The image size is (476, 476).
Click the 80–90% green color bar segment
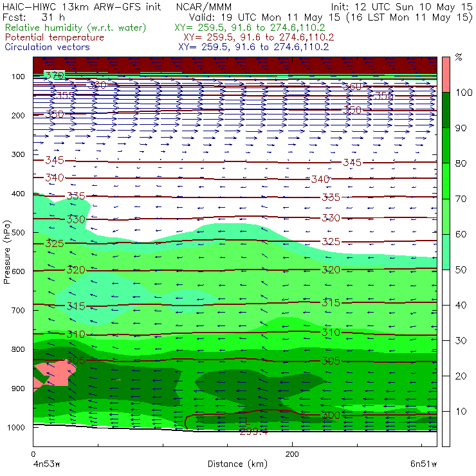(446, 145)
